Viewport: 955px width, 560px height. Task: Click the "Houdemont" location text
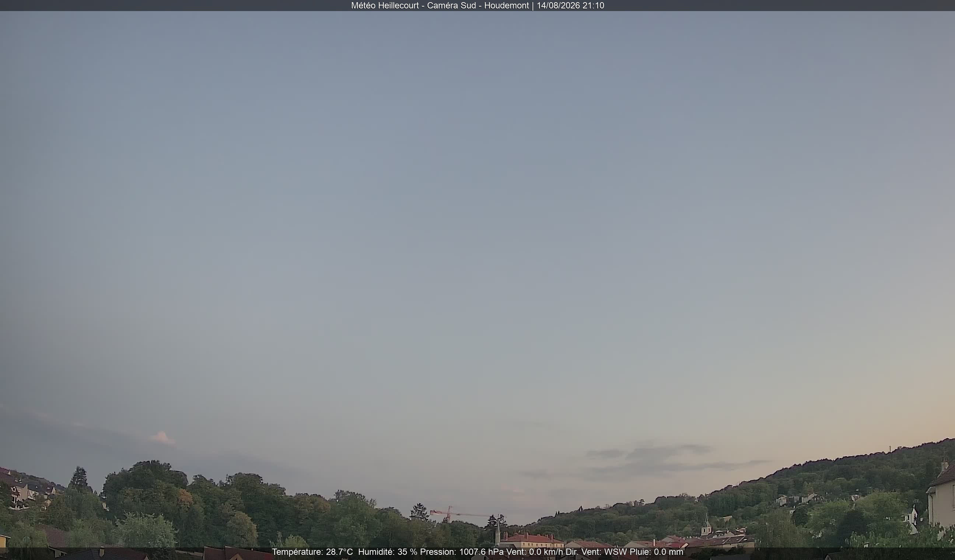click(506, 6)
